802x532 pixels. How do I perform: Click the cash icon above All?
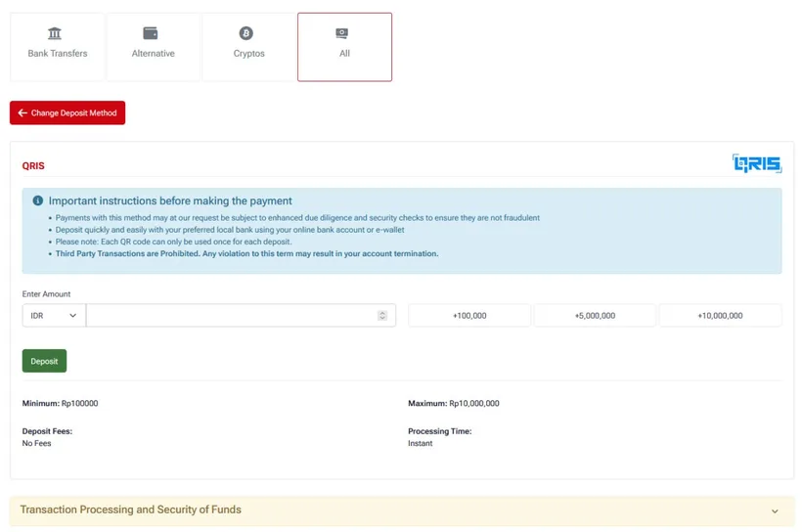pyautogui.click(x=341, y=33)
